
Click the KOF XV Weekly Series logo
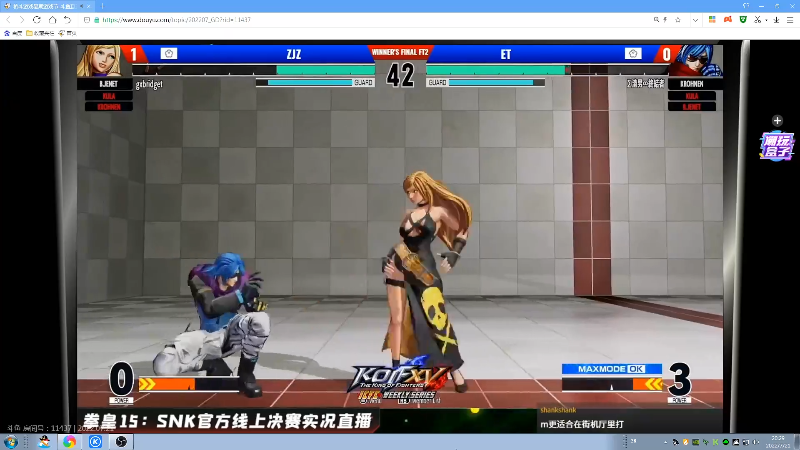click(401, 380)
